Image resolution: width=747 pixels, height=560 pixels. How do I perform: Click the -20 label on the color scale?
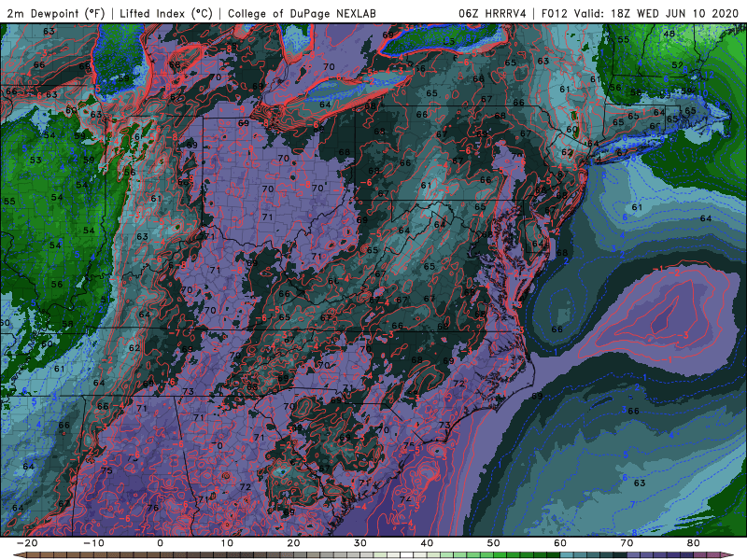[x=26, y=543]
